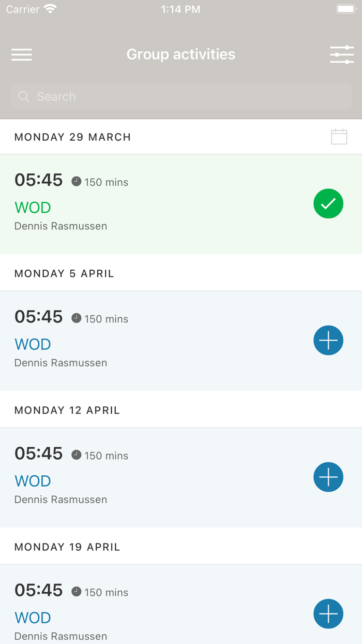Open WOD activity on Monday 12 April
The width and height of the screenshot is (362, 644).
(33, 481)
